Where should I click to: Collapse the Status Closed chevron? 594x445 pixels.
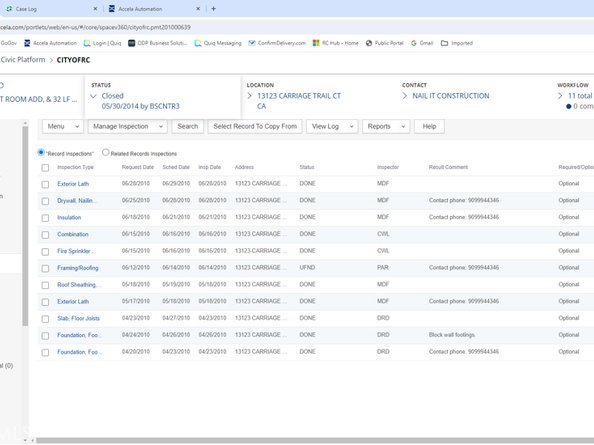pyautogui.click(x=93, y=96)
